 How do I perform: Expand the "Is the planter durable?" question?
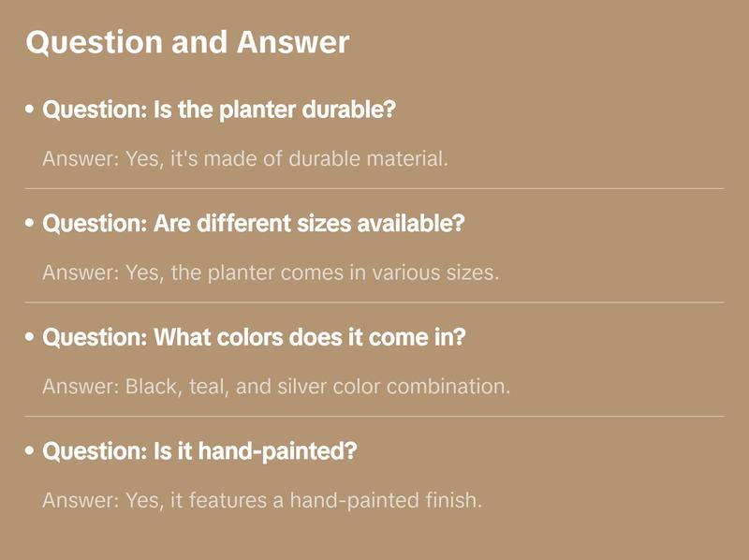click(x=220, y=110)
